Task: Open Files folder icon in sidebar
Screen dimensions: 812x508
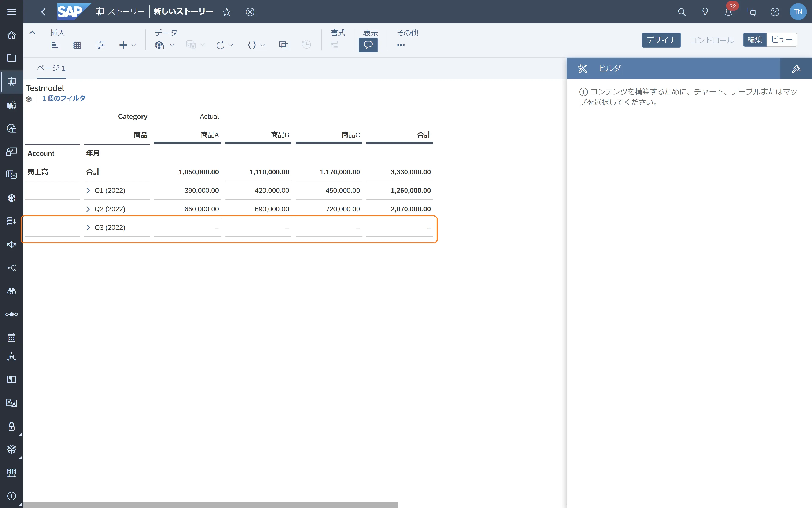Action: (11, 58)
